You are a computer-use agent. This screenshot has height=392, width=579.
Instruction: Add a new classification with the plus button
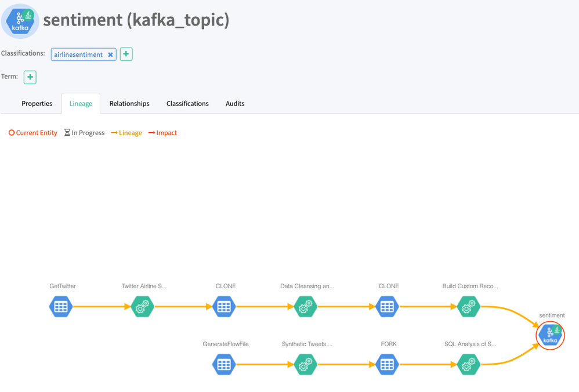click(x=126, y=54)
